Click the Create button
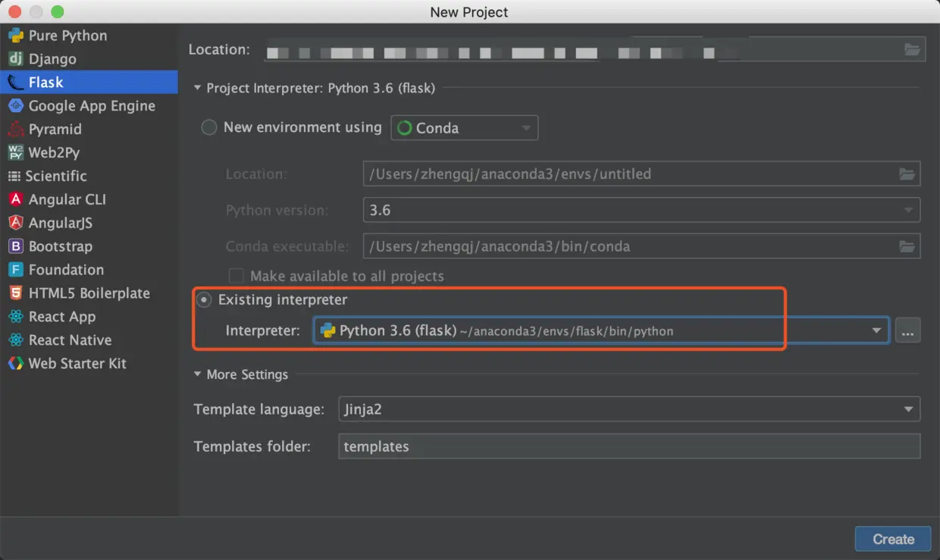Viewport: 940px width, 560px height. point(893,540)
